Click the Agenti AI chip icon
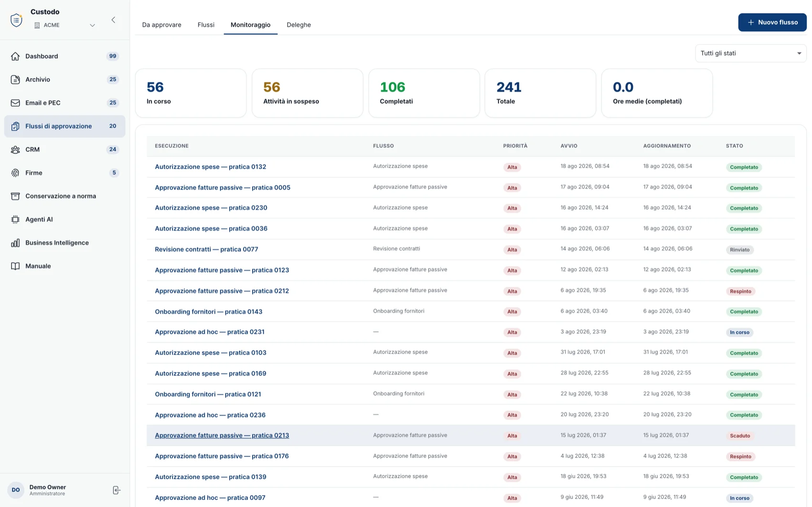The height and width of the screenshot is (507, 812). (x=15, y=220)
